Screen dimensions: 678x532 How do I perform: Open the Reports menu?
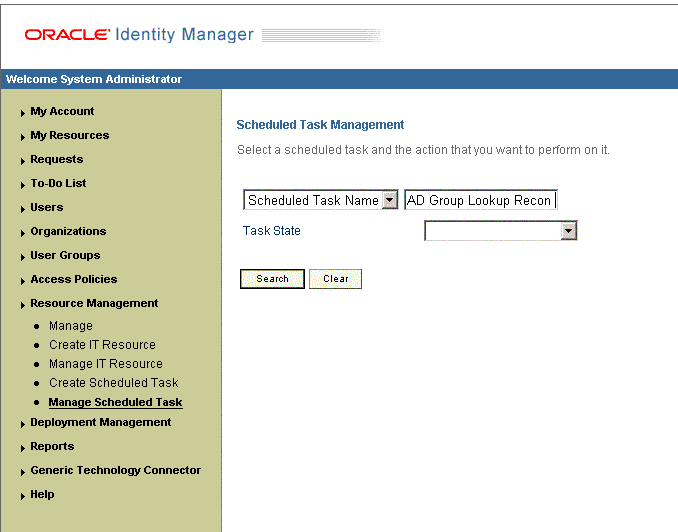[x=52, y=446]
